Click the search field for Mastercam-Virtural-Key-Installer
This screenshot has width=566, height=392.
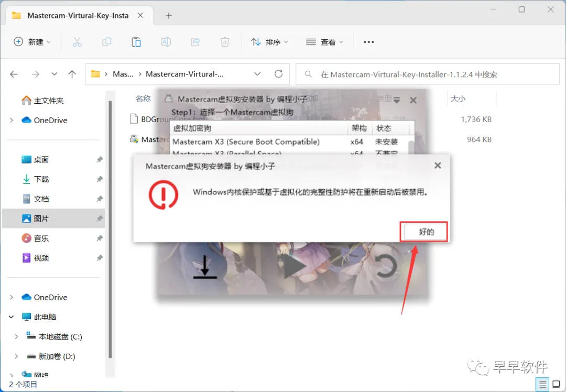[428, 74]
